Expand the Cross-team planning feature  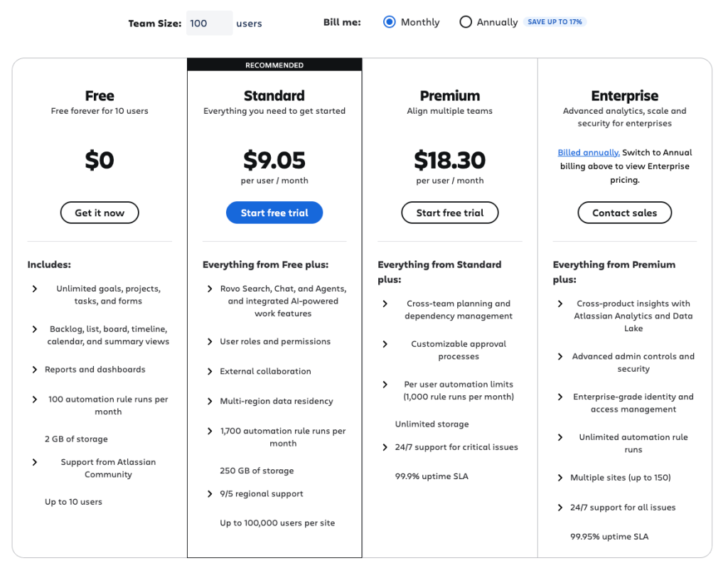coord(385,304)
